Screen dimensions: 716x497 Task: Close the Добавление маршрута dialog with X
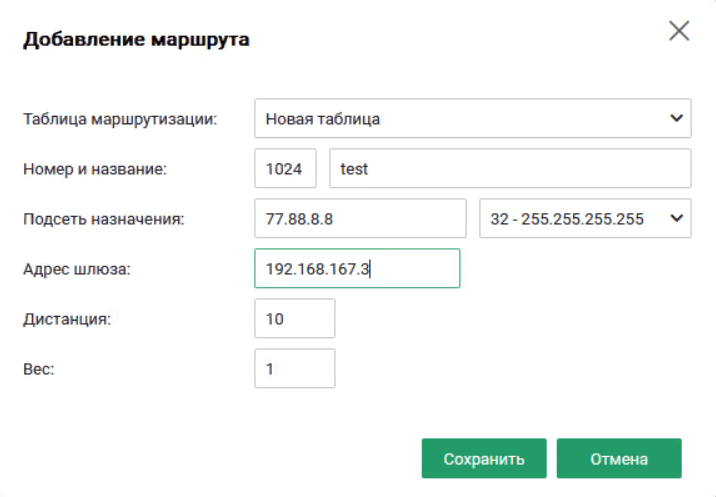679,31
